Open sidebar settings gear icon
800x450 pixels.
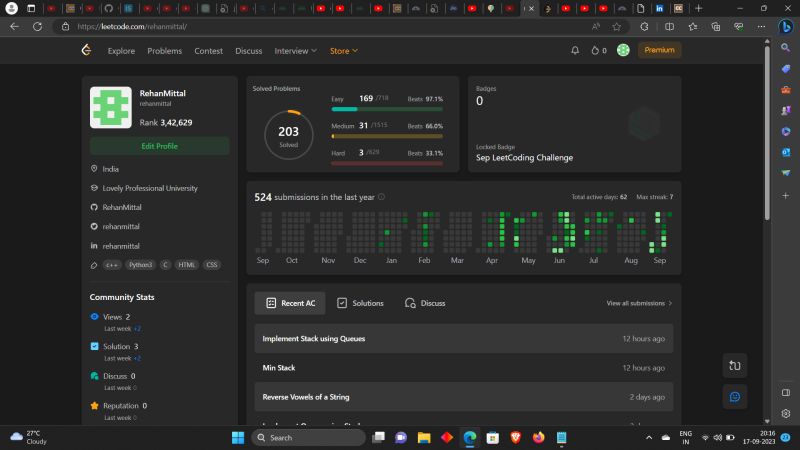[786, 413]
